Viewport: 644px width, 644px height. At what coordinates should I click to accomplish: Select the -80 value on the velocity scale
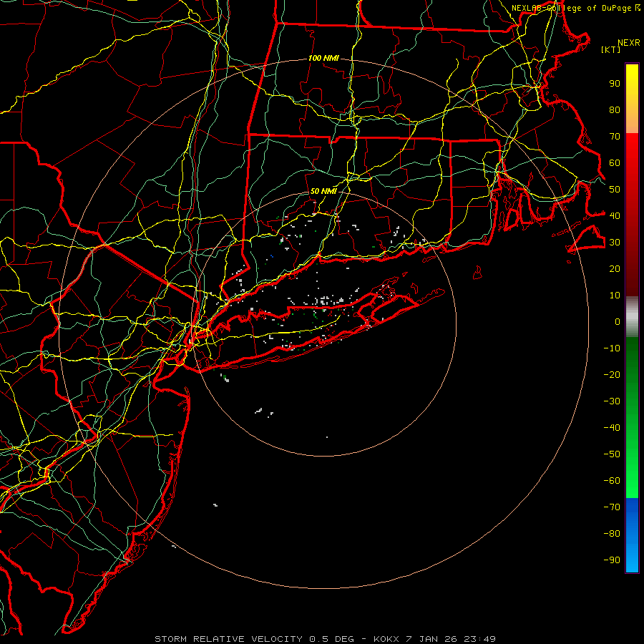pyautogui.click(x=612, y=534)
